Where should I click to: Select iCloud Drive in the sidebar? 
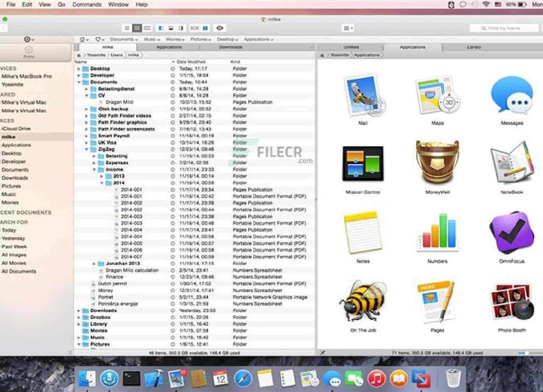click(16, 128)
